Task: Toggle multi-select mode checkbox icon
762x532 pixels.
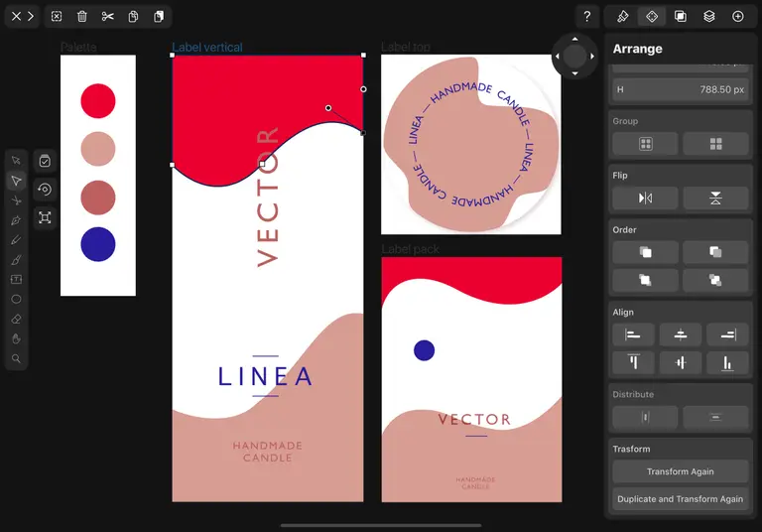Action: [x=45, y=161]
